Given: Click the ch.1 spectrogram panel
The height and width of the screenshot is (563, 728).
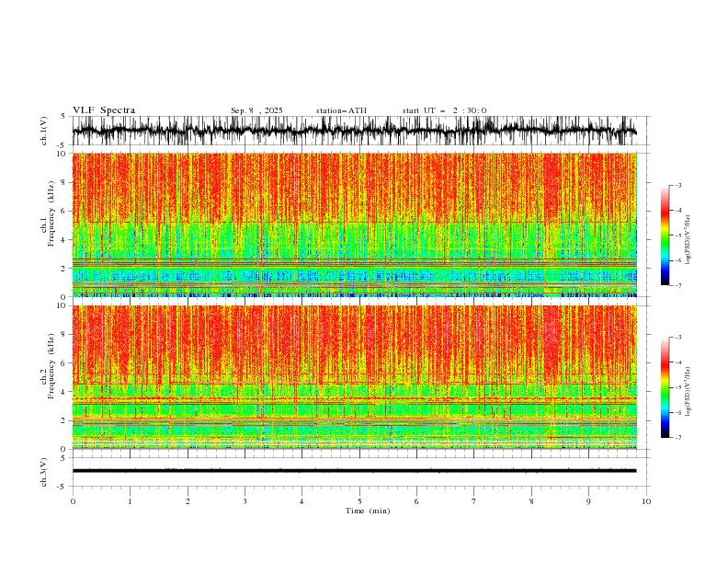Looking at the screenshot, I should [x=354, y=224].
